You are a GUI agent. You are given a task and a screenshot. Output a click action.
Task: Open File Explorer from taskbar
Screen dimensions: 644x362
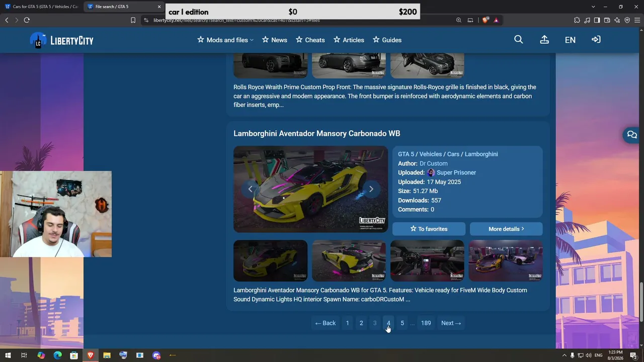(107, 355)
